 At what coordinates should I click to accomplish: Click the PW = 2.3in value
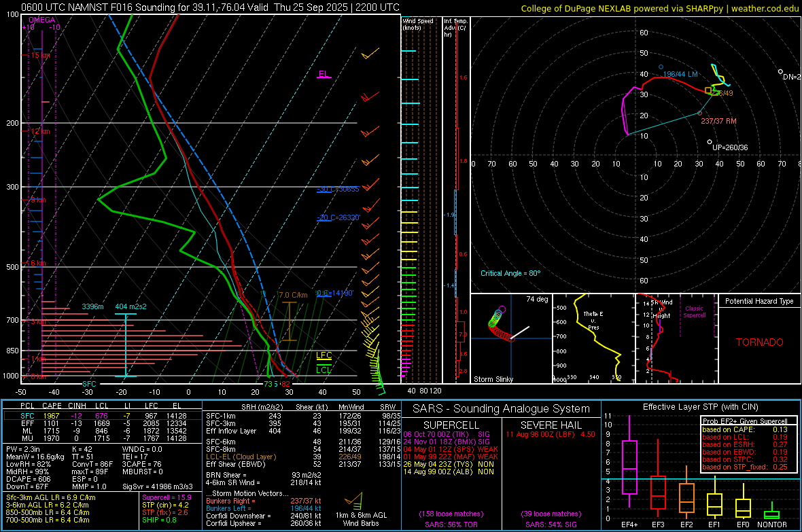[23, 449]
